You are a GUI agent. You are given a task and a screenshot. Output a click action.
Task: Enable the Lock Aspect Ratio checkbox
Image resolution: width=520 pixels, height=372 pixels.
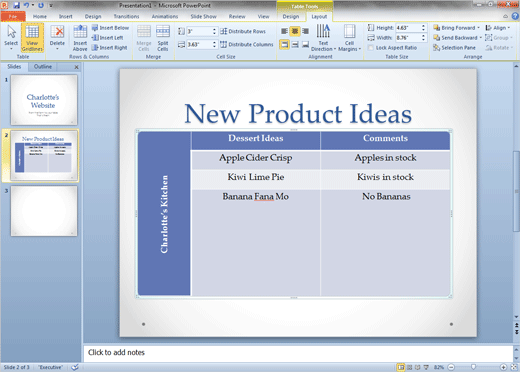click(x=370, y=48)
